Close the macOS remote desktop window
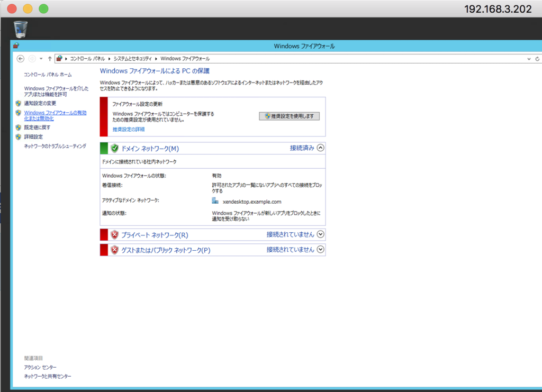This screenshot has height=392, width=542. click(12, 8)
